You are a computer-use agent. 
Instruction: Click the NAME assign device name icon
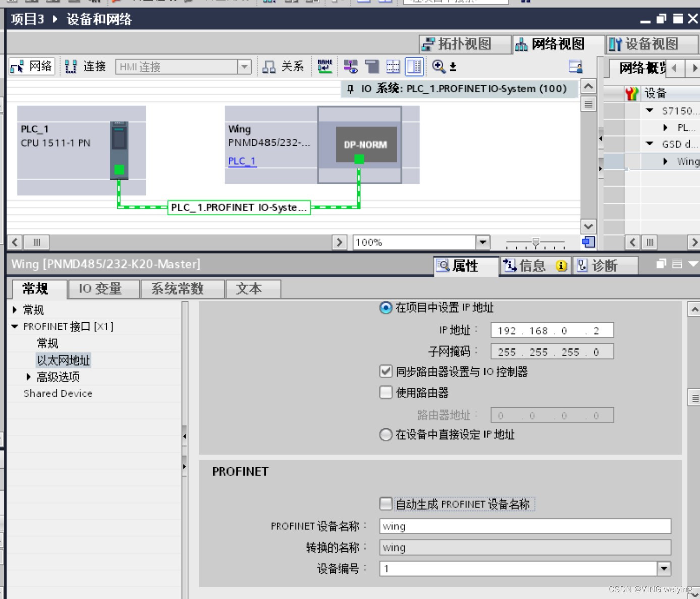click(325, 66)
